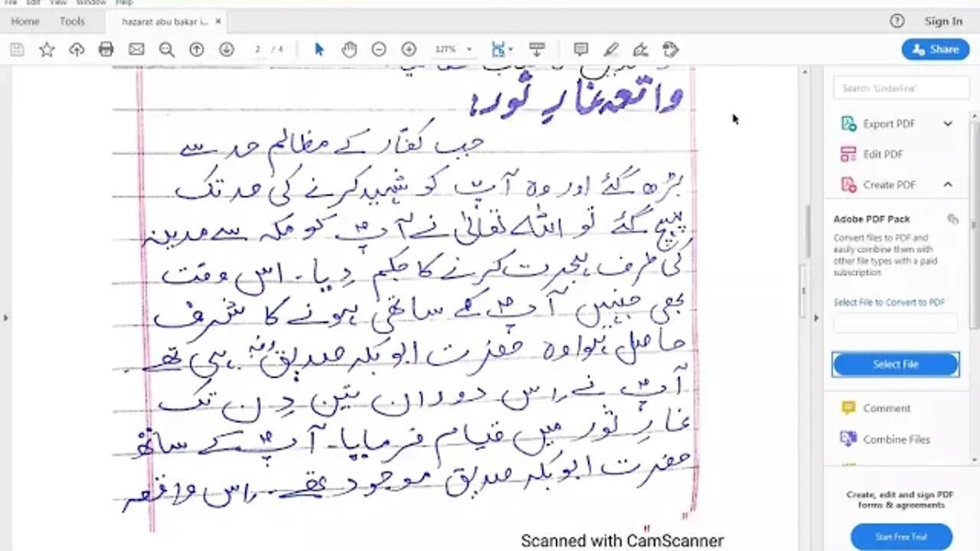Print the document using printer icon
The height and width of the screenshot is (551, 980).
tap(106, 50)
